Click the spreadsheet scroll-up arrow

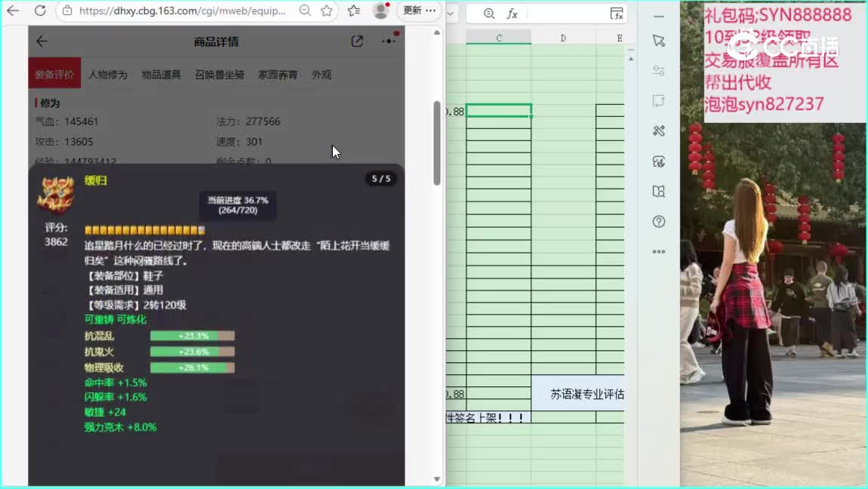point(630,58)
